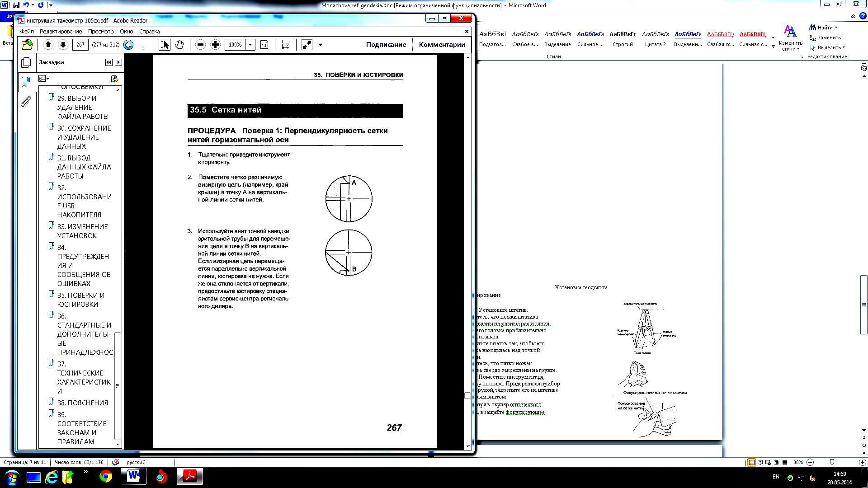Click the actual size 1:1 page icon
Viewport: 868px width, 488px height.
coord(264,44)
